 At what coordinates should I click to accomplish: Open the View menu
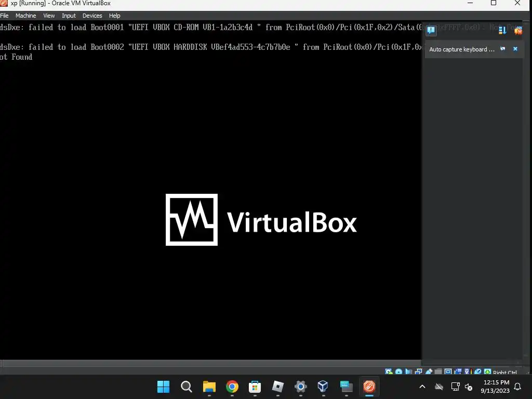[x=49, y=16]
